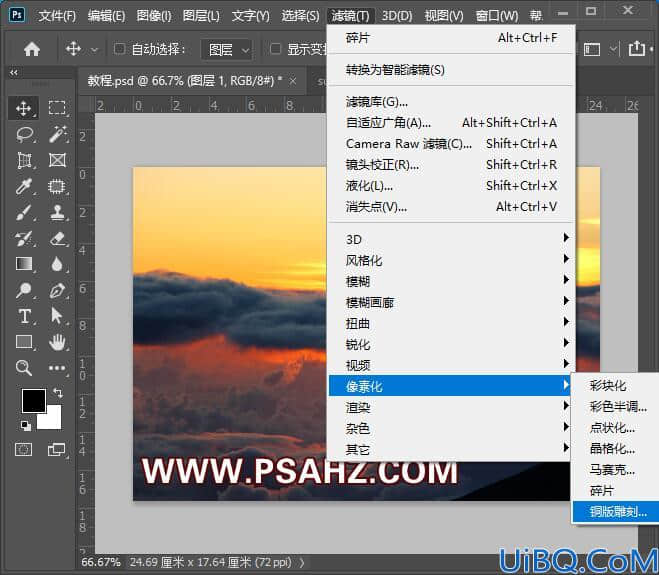
Task: Open status bar info arrow
Action: (302, 562)
